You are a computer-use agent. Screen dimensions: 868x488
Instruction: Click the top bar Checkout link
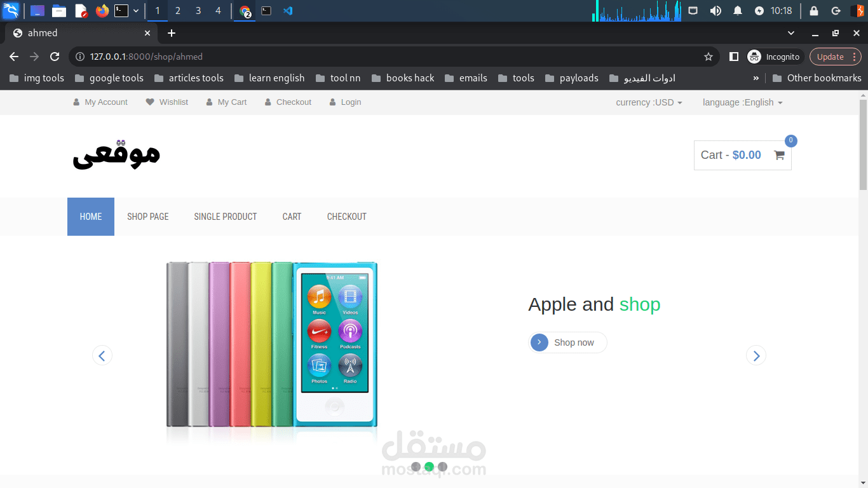point(288,102)
